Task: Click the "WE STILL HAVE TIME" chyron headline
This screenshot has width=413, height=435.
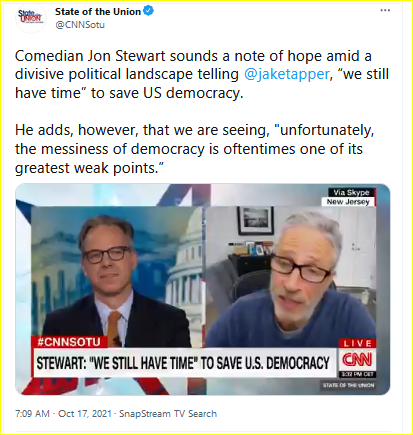Action: 183,363
